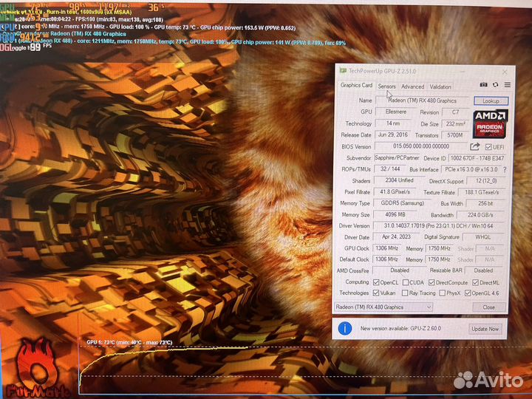Take a GPU-Z screenshot with camera icon

tap(484, 86)
